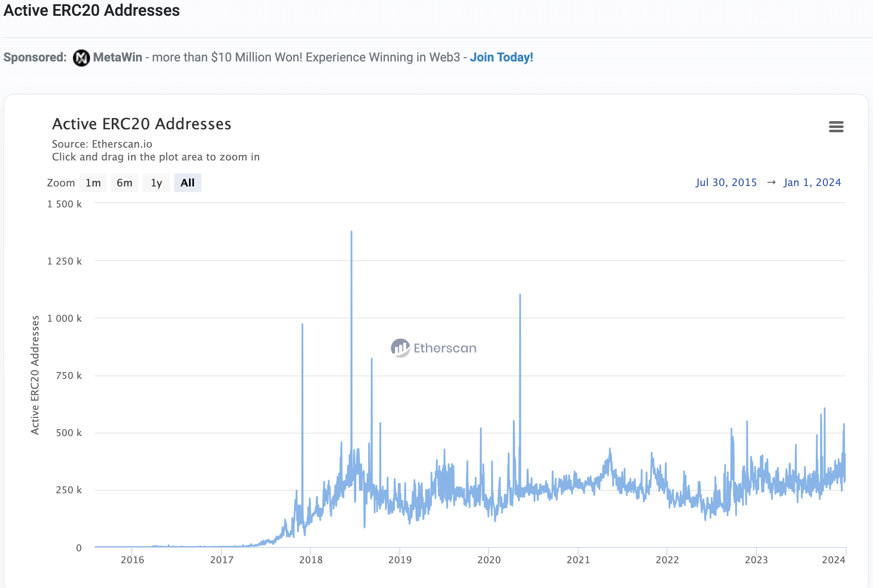Click the MetaWin sponsor logo icon
The height and width of the screenshot is (588, 873).
(x=81, y=58)
